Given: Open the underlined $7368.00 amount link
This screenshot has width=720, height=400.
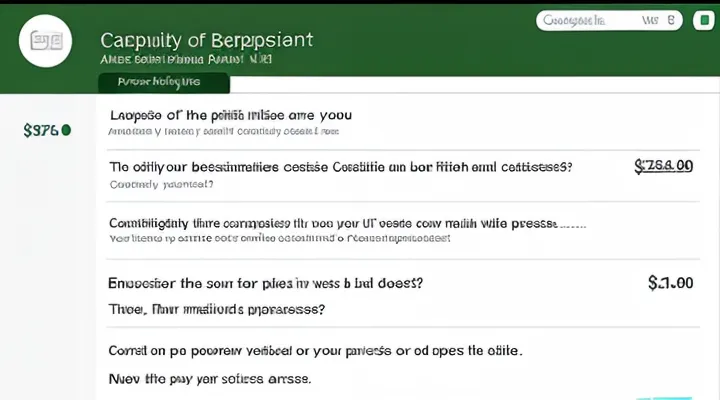Looking at the screenshot, I should pyautogui.click(x=663, y=166).
